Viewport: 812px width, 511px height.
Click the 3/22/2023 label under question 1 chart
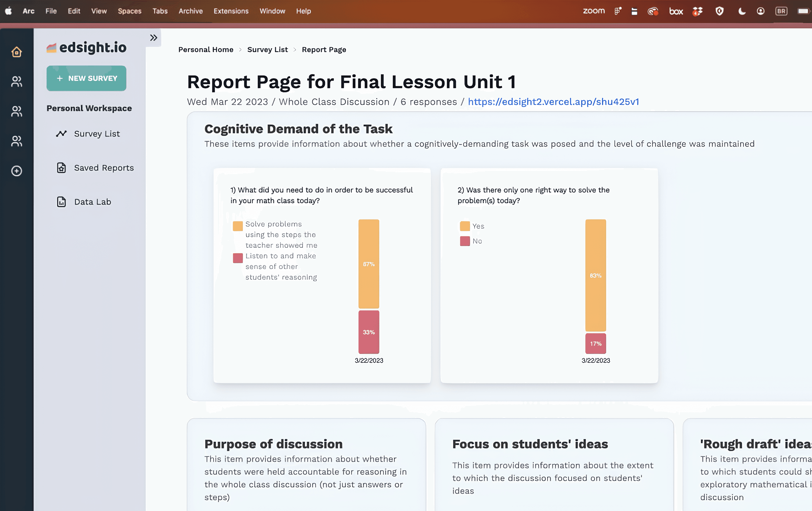click(x=369, y=360)
